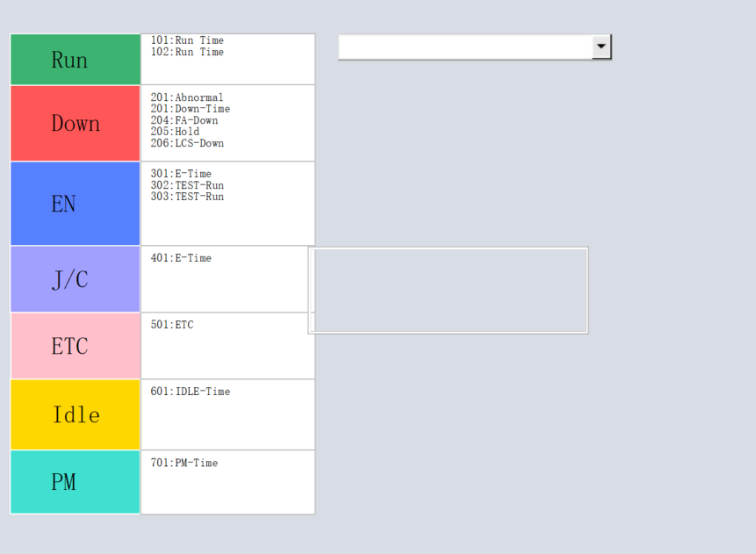
Task: Pick the yellow Idle status cell
Action: [x=75, y=414]
